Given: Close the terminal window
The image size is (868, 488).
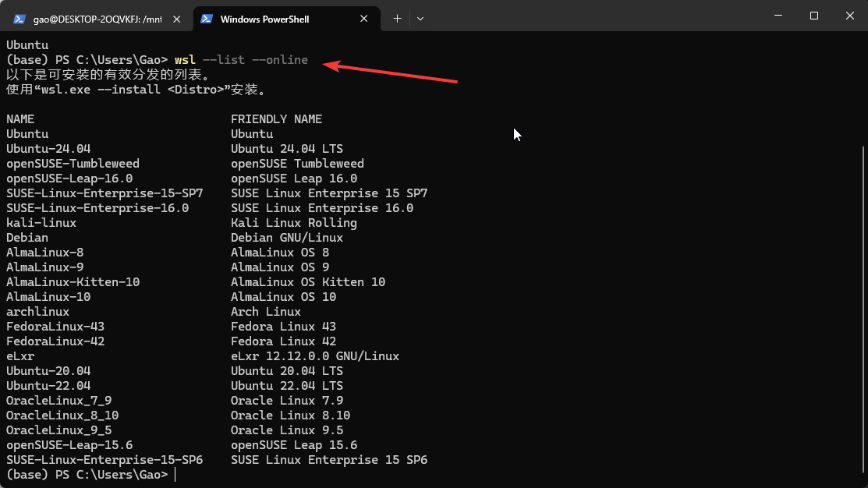Looking at the screenshot, I should (x=849, y=16).
